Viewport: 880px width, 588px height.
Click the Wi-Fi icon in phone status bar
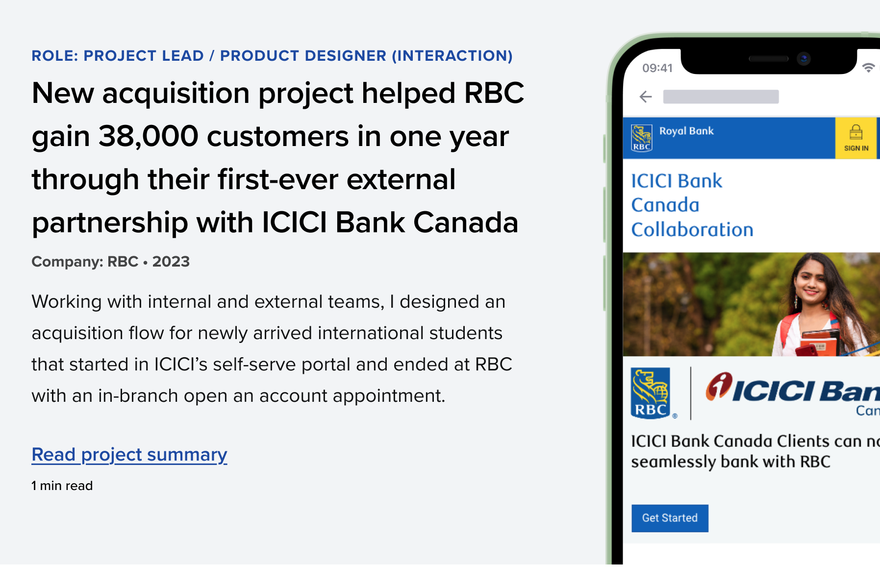868,68
